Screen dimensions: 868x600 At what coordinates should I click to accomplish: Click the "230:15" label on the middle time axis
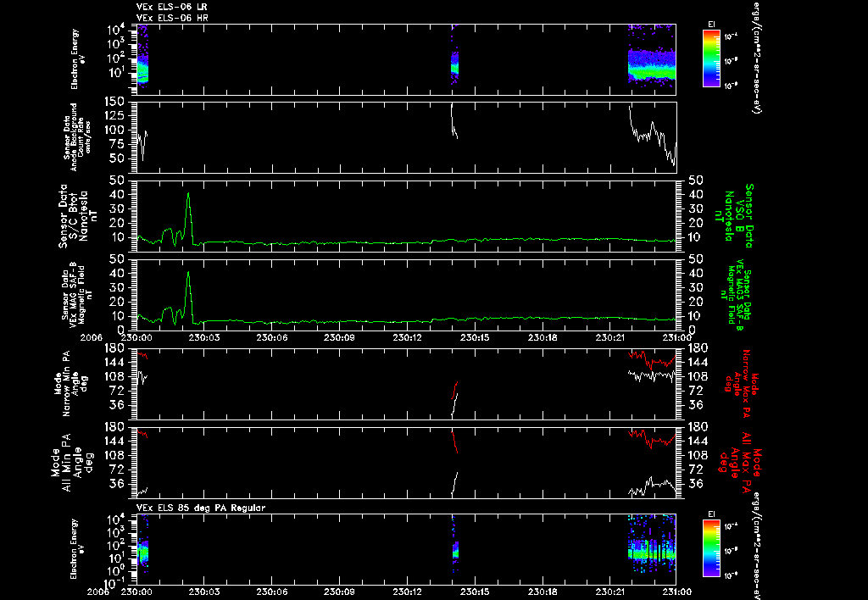(x=475, y=337)
